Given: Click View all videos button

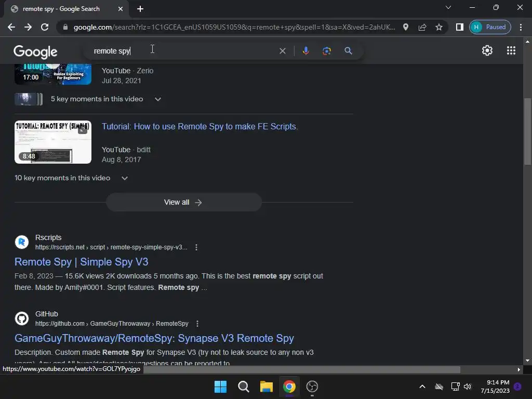Looking at the screenshot, I should point(183,202).
